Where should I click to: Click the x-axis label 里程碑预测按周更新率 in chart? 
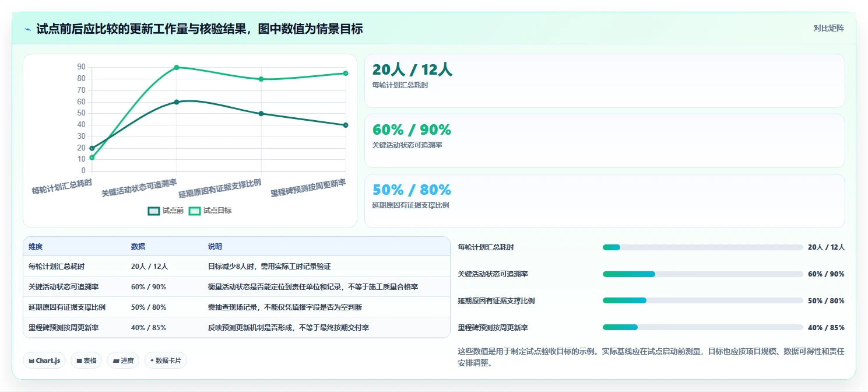pos(308,188)
